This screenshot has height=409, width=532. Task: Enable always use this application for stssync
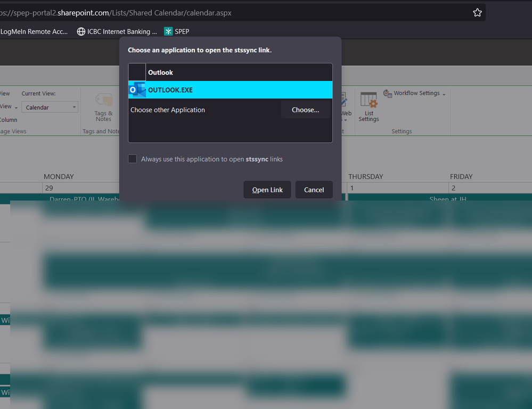click(x=132, y=159)
